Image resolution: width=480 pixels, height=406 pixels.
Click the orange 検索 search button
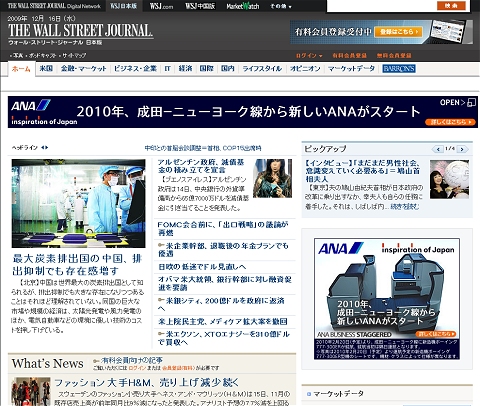[x=451, y=6]
